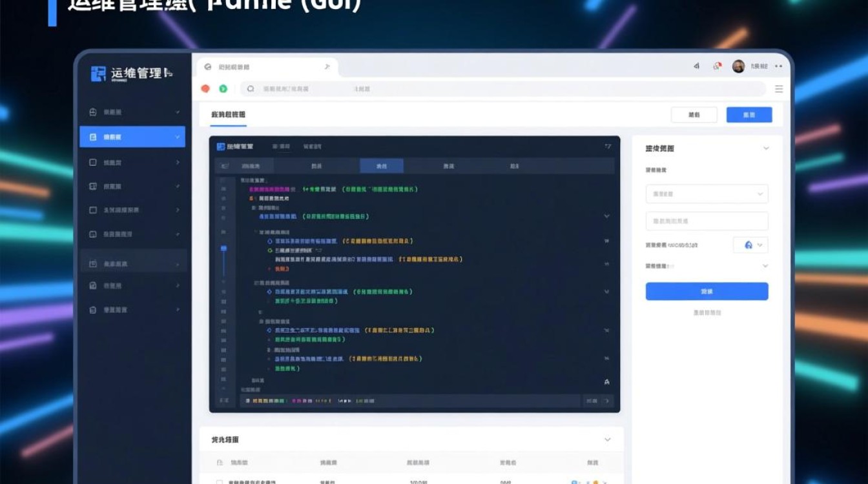Click the blue vertical slider handle in editor gutter
Image resolution: width=868 pixels, height=484 pixels.
[x=223, y=248]
